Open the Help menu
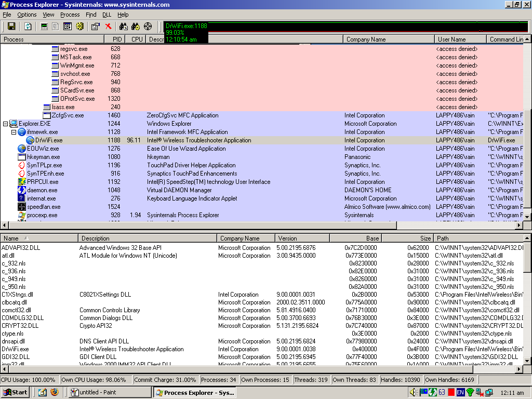Screen dimensions: 532x399 [123, 15]
